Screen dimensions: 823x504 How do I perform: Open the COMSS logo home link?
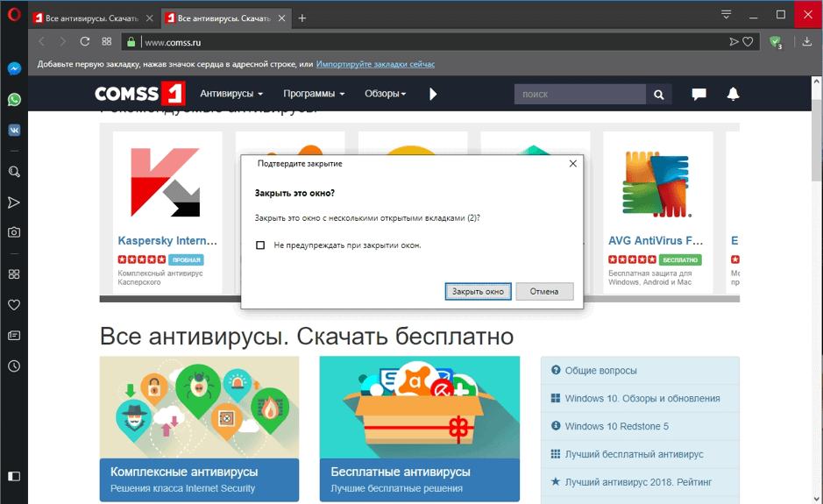click(x=139, y=94)
